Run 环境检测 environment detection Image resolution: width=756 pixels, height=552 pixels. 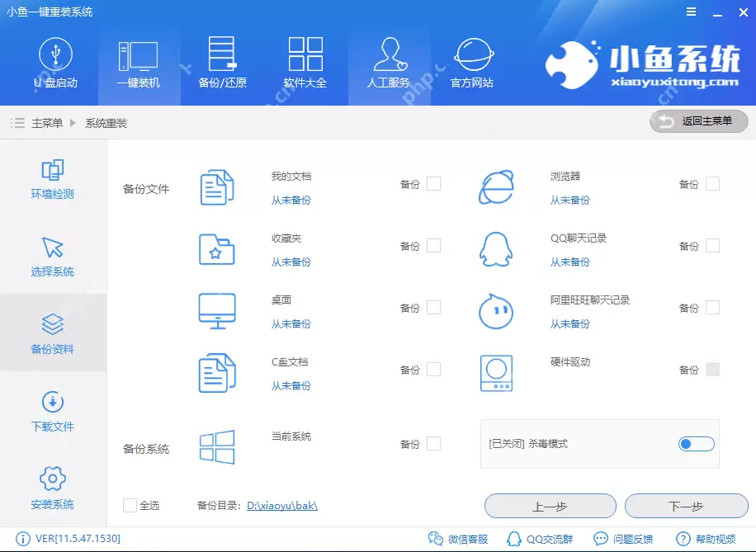52,179
